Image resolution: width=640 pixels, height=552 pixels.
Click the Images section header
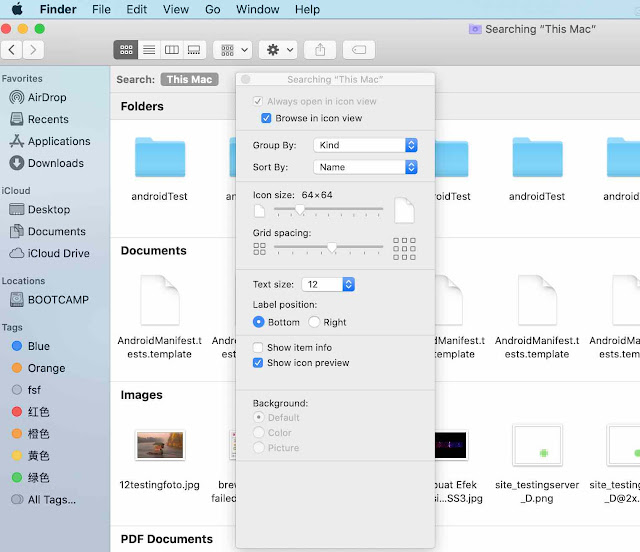[x=142, y=395]
